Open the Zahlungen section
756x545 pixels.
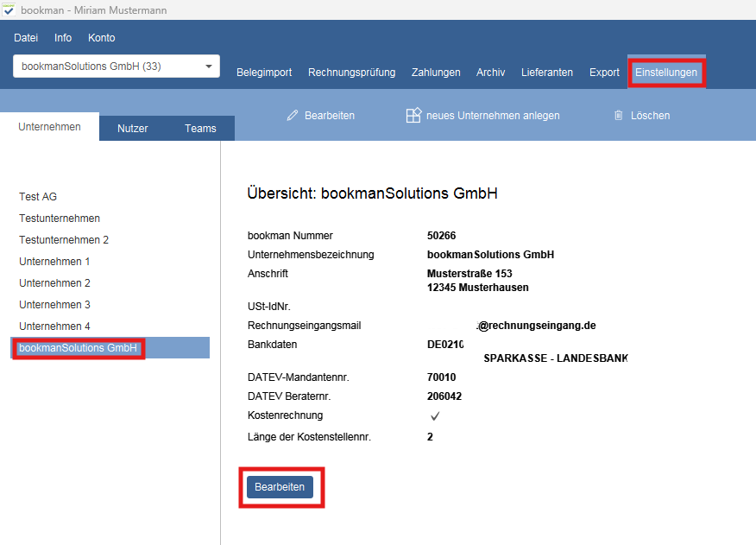(436, 73)
